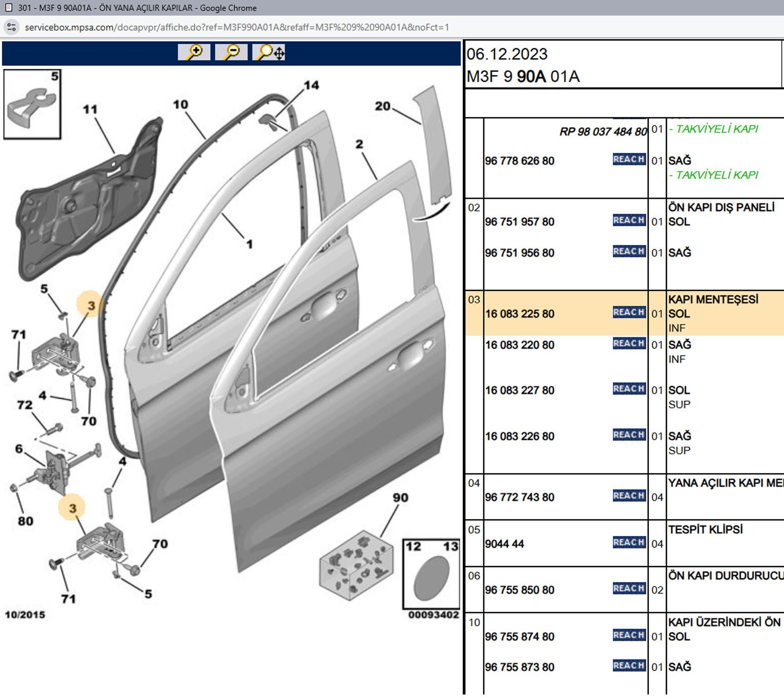Open the site information icon in address bar
The image size is (784, 698).
(x=11, y=27)
